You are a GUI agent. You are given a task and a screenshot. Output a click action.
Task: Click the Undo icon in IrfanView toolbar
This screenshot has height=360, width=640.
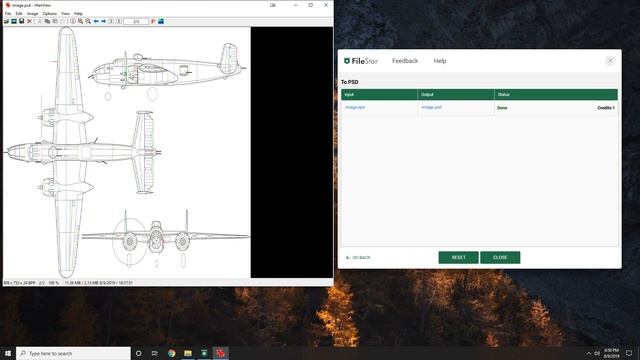[63, 21]
